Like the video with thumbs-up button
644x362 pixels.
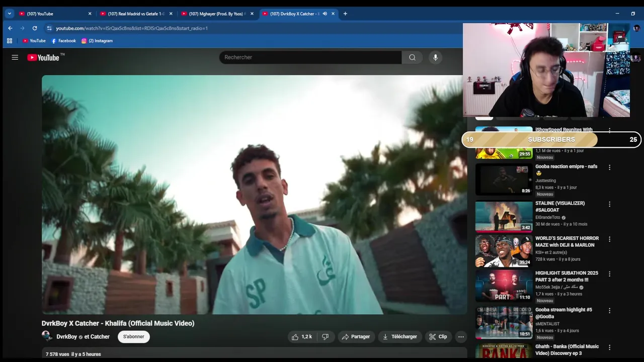[302, 337]
